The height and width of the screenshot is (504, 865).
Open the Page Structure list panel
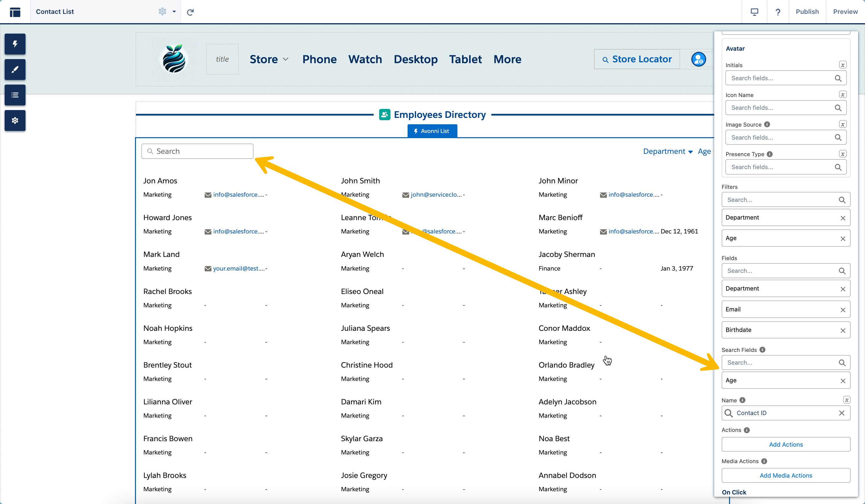(15, 95)
